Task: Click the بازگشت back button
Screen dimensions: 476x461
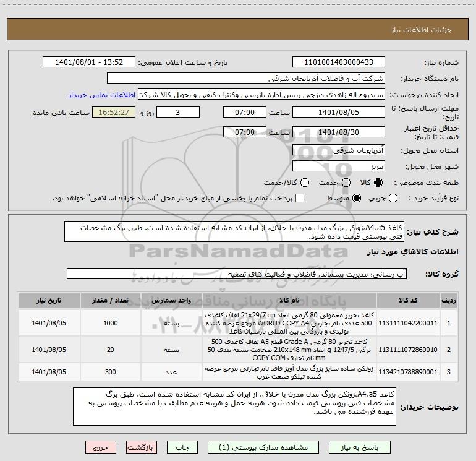Action: coord(142,447)
